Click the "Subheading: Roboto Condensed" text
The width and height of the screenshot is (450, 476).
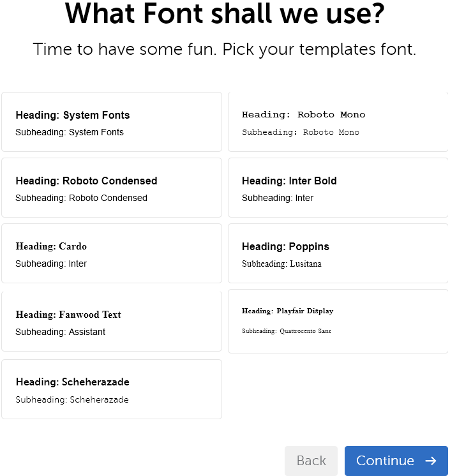click(81, 198)
